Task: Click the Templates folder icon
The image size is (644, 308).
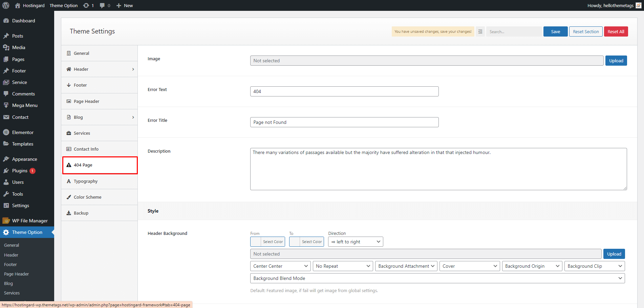Action: click(6, 144)
